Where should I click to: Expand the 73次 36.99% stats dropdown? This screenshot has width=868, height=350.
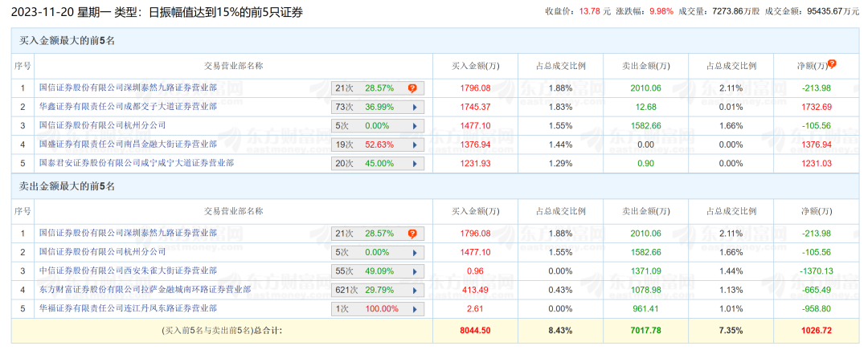click(414, 107)
